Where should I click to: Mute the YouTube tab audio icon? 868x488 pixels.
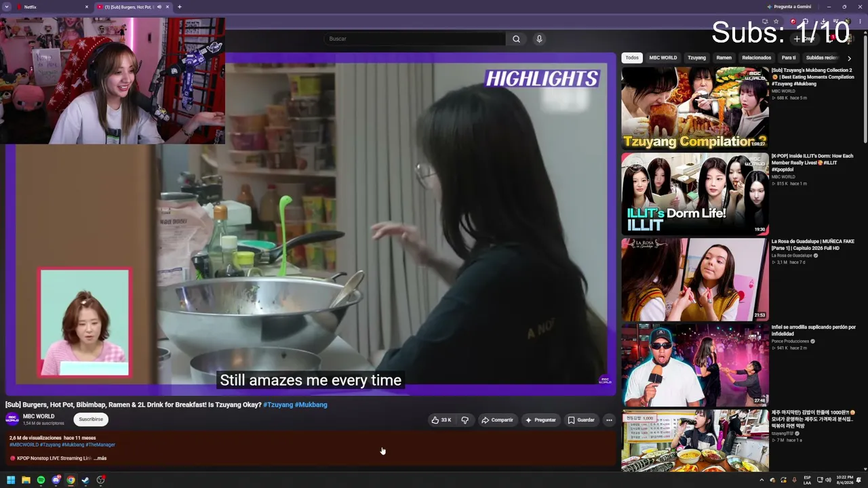[x=159, y=7]
